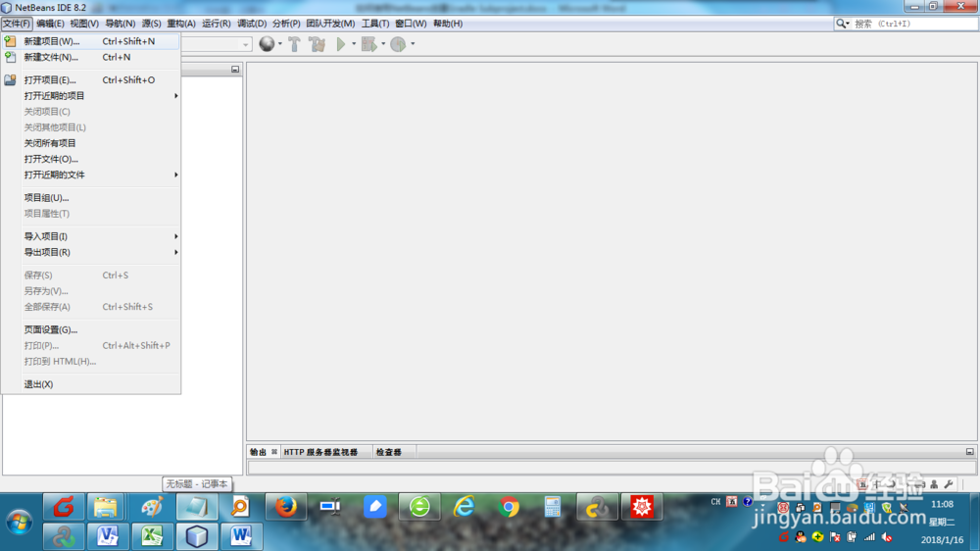Switch to the Inspector tab
980x551 pixels.
(x=389, y=452)
